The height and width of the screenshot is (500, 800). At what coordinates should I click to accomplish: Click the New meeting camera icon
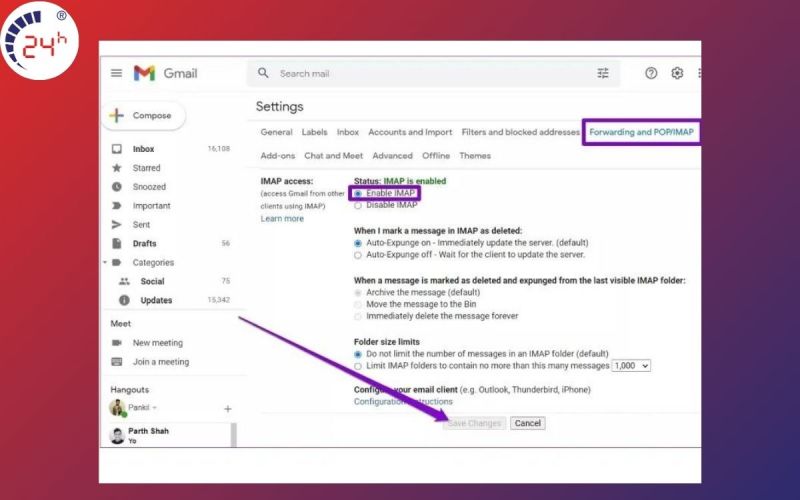coord(117,342)
